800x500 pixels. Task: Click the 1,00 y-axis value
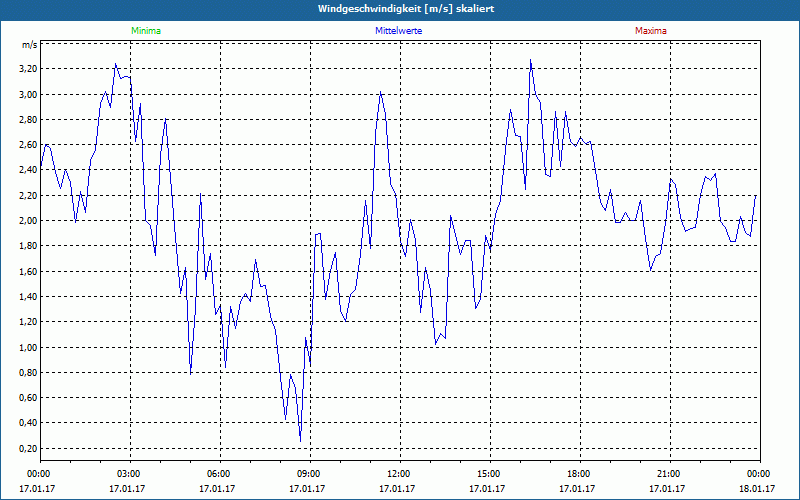click(29, 347)
